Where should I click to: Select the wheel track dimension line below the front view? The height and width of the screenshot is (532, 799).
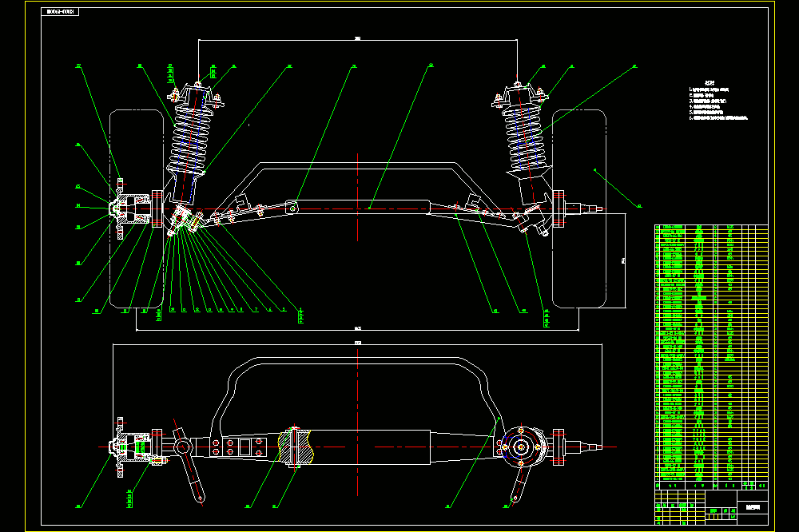358,330
